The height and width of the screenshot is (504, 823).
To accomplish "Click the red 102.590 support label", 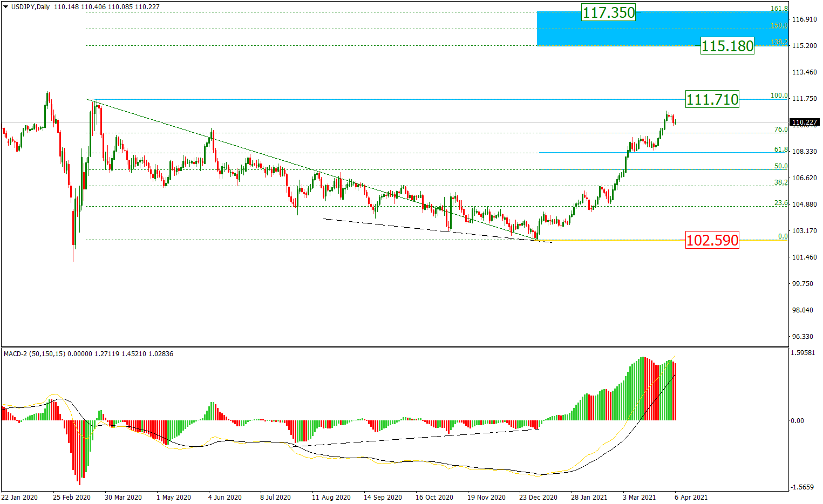I will (712, 240).
